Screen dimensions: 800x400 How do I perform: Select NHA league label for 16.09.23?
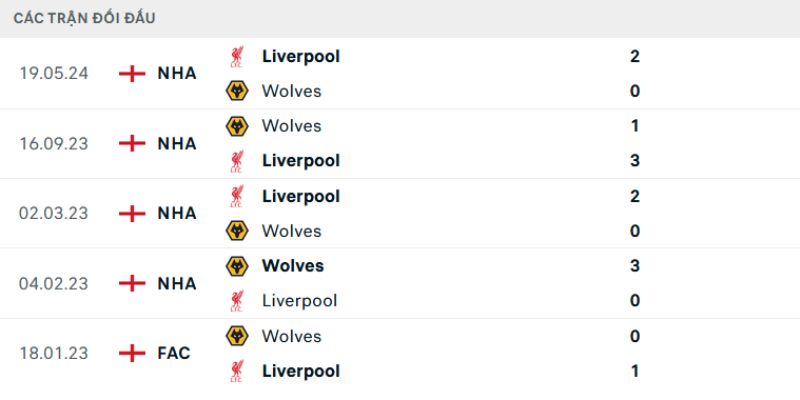click(176, 143)
